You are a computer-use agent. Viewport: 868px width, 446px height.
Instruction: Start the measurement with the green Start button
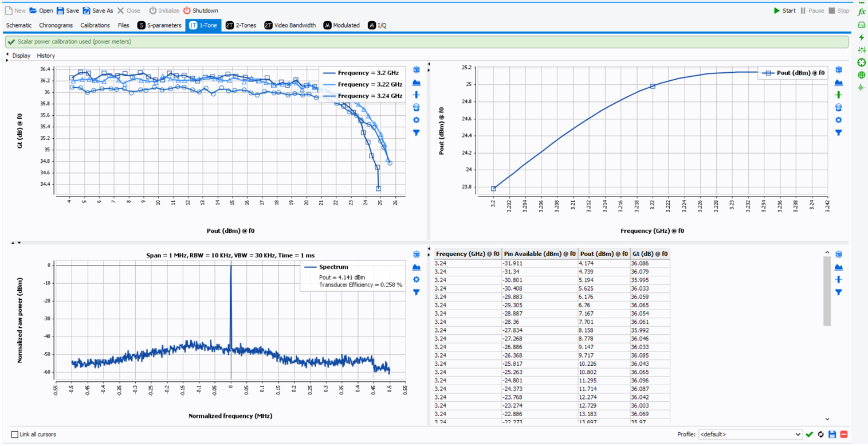coord(784,10)
